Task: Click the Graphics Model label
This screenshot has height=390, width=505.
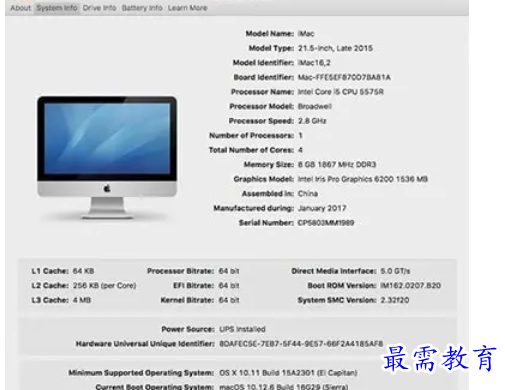Action: point(264,179)
